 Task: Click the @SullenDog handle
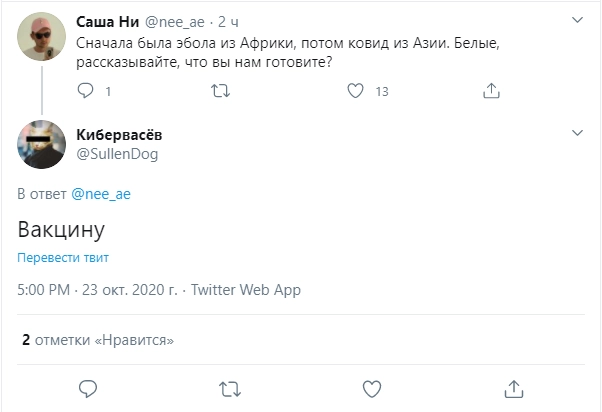tap(117, 153)
